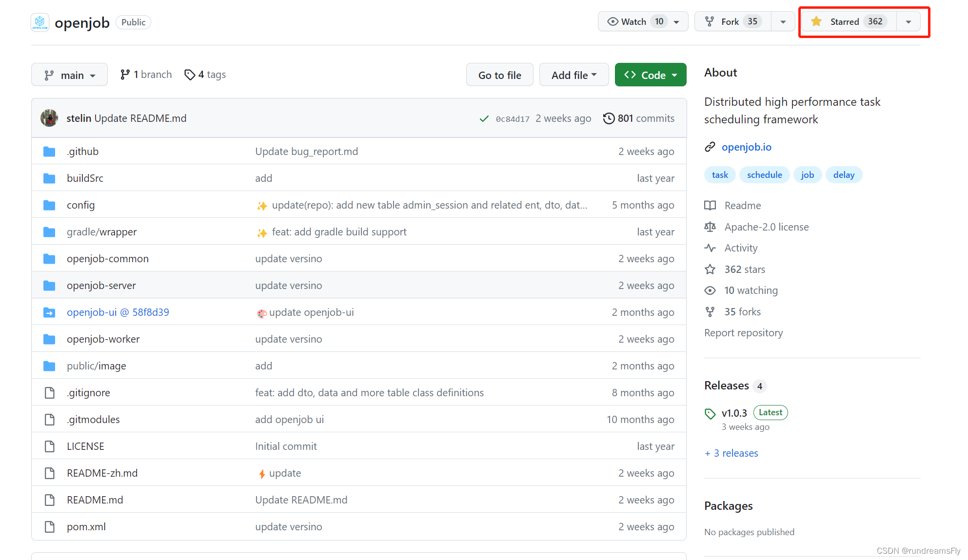Click the buildSrc folder icon
Viewport: 968px width, 560px height.
[x=49, y=178]
